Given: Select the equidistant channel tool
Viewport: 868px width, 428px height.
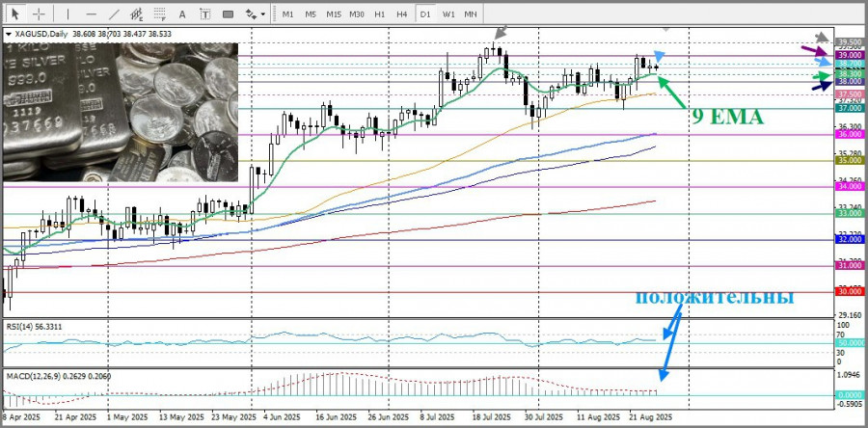Looking at the screenshot, I should (137, 13).
